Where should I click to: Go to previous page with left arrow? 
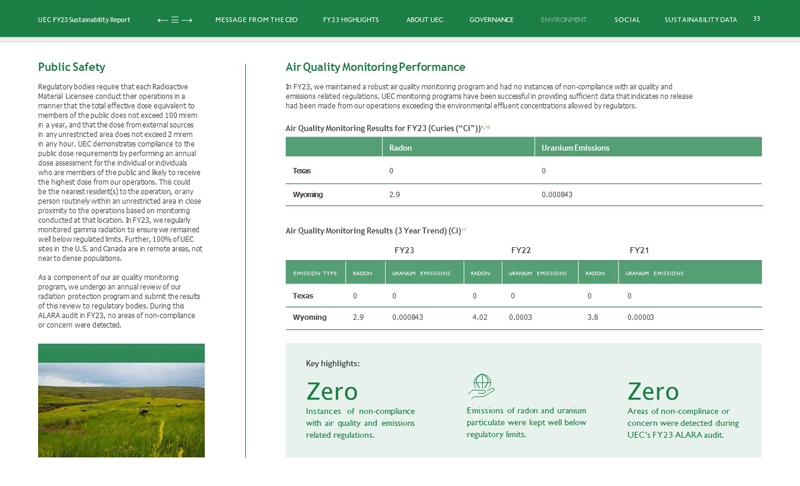point(162,20)
